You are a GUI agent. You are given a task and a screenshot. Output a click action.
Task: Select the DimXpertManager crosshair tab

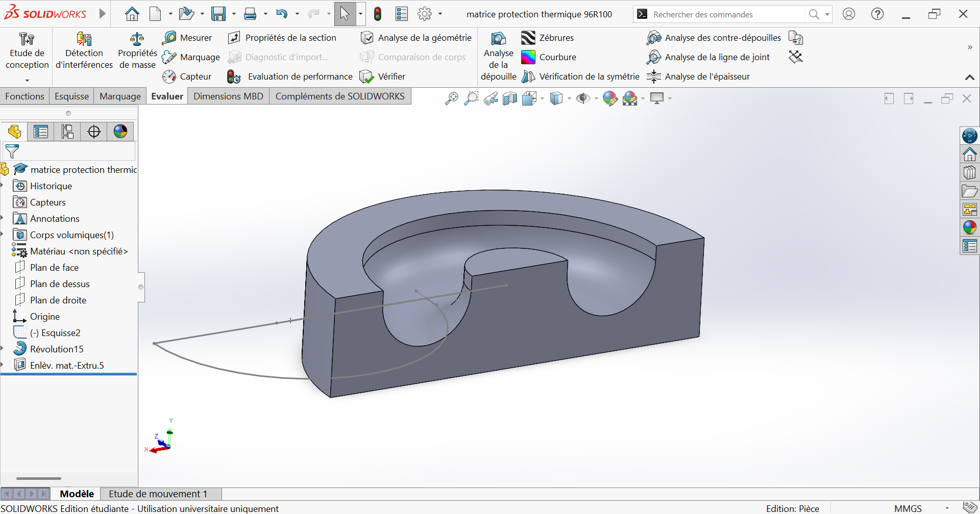pos(94,132)
